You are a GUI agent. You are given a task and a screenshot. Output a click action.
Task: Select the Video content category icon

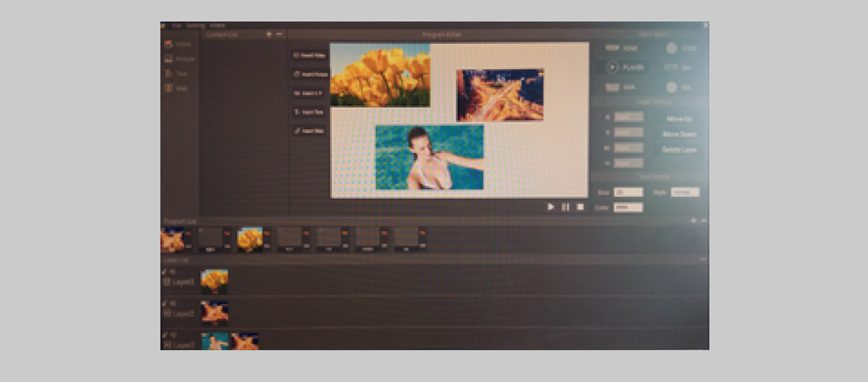pyautogui.click(x=168, y=44)
